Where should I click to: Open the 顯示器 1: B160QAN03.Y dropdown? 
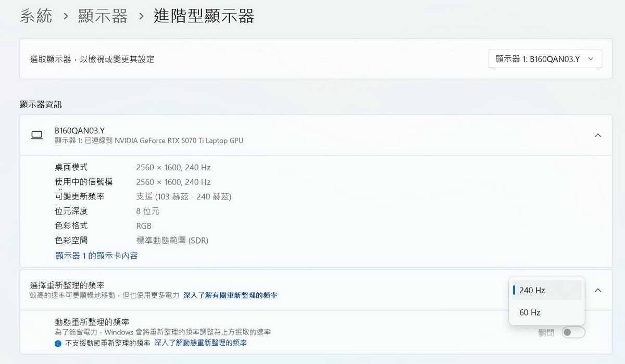[545, 59]
